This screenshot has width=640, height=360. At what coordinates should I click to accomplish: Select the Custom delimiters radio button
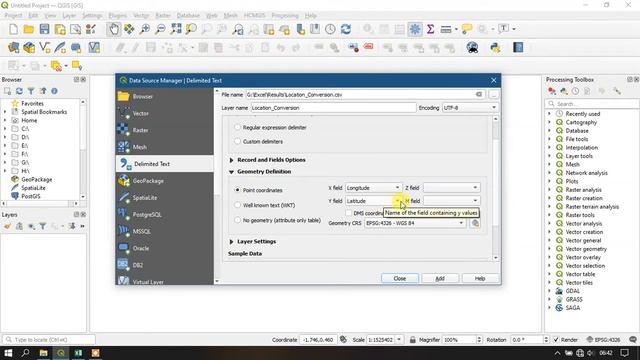pos(238,141)
